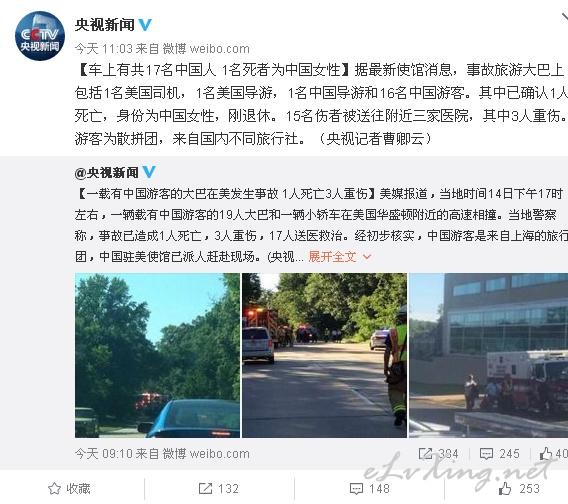The height and width of the screenshot is (504, 568).
Task: Open comments using the 148 comment button
Action: (x=369, y=489)
